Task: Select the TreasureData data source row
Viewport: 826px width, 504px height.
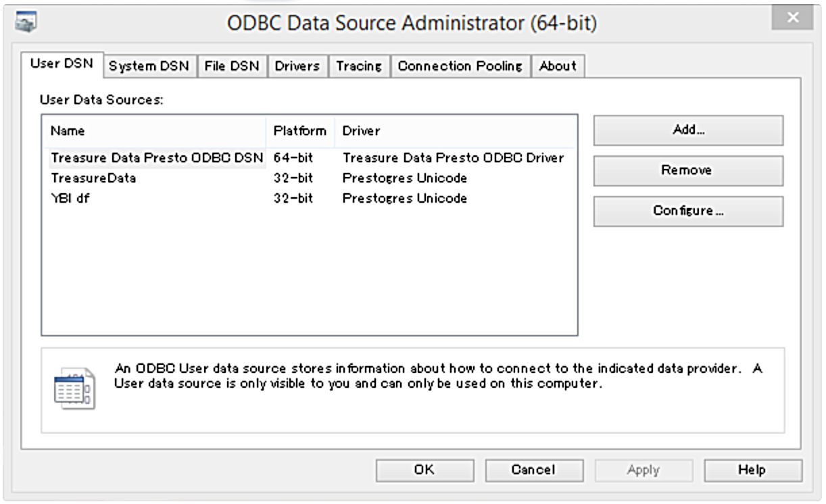Action: (x=93, y=178)
